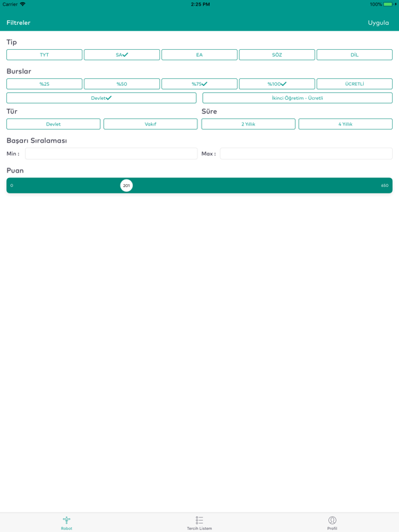Uncheck the %100 scholarship filter

coord(277,84)
